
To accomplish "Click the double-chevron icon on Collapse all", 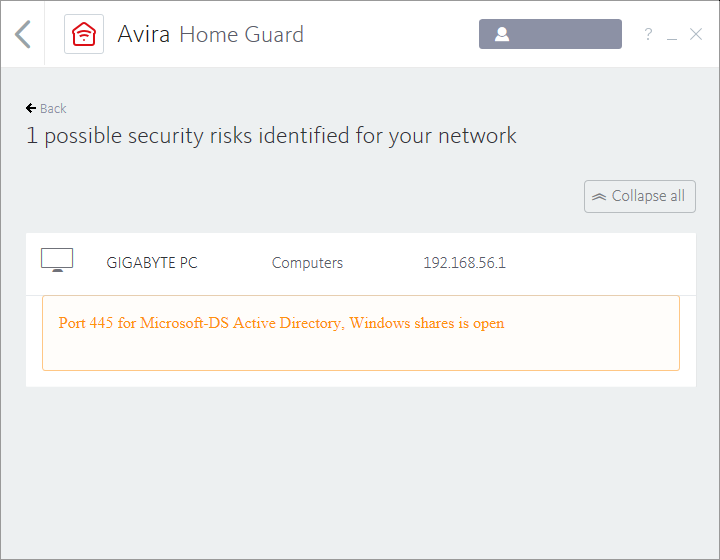I will (x=599, y=197).
